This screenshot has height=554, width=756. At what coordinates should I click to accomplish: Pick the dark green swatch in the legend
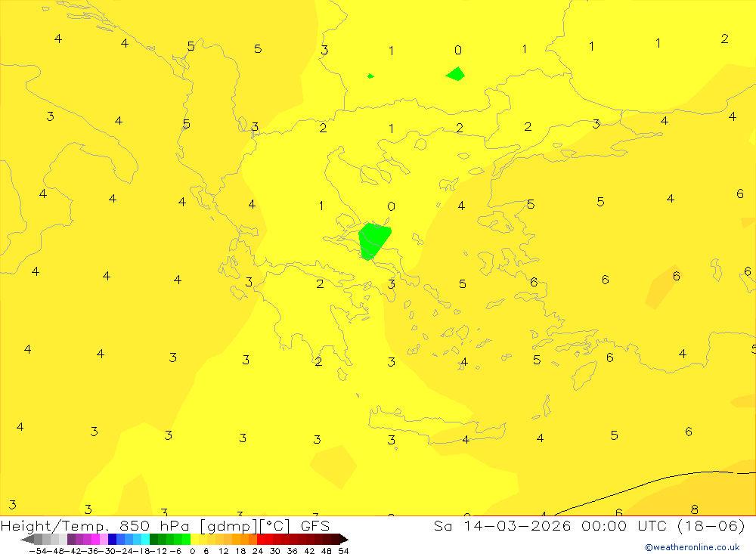tap(153, 539)
